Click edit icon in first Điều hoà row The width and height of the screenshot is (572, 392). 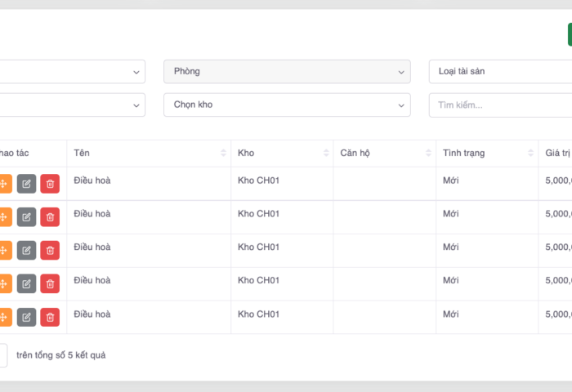tap(26, 184)
